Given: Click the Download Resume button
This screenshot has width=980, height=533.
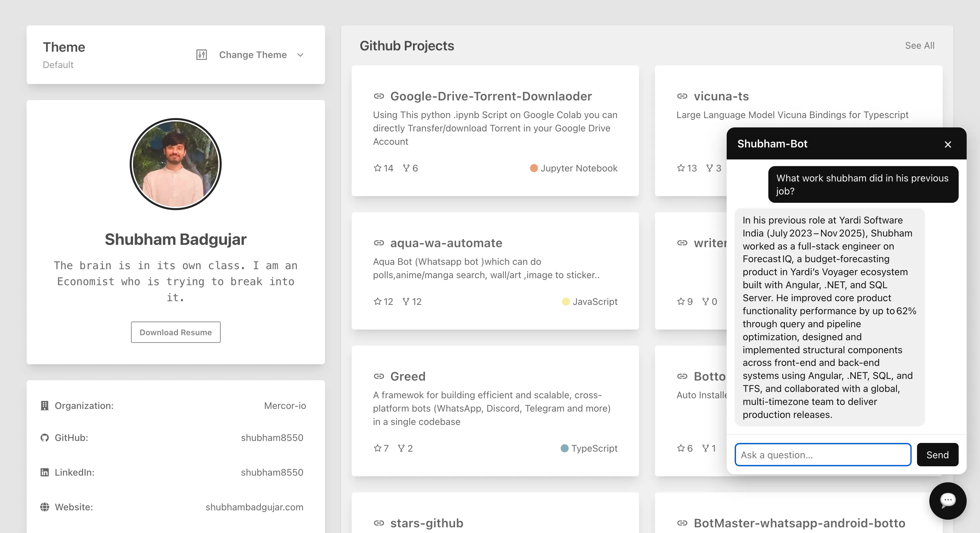Looking at the screenshot, I should point(175,332).
